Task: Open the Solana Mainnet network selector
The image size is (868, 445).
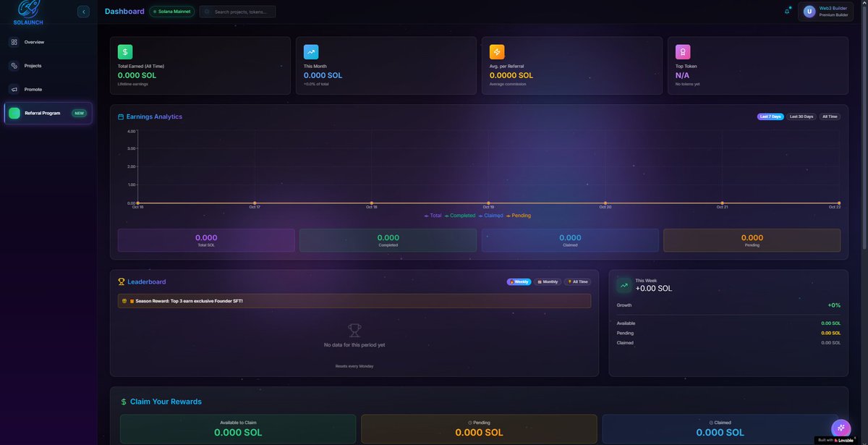Action: pos(171,11)
